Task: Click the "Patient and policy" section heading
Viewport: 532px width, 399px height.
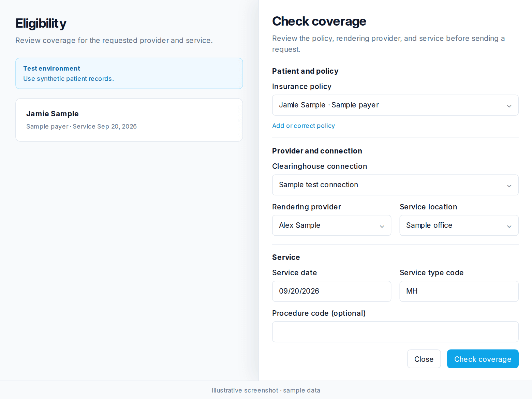Action: pos(305,71)
